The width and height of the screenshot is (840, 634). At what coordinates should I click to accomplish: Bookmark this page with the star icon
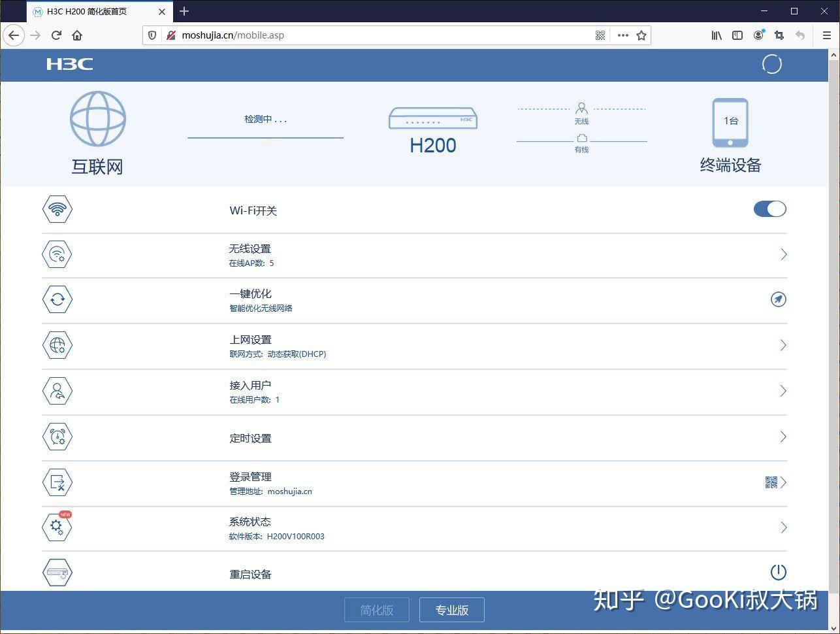641,35
